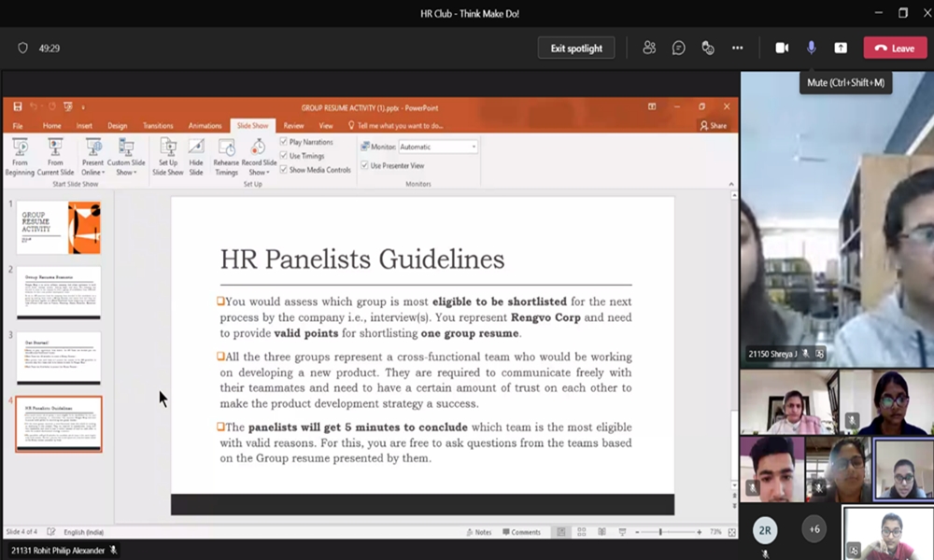
Task: Select slide 1 thumbnail Group Resume Activity
Action: (58, 228)
